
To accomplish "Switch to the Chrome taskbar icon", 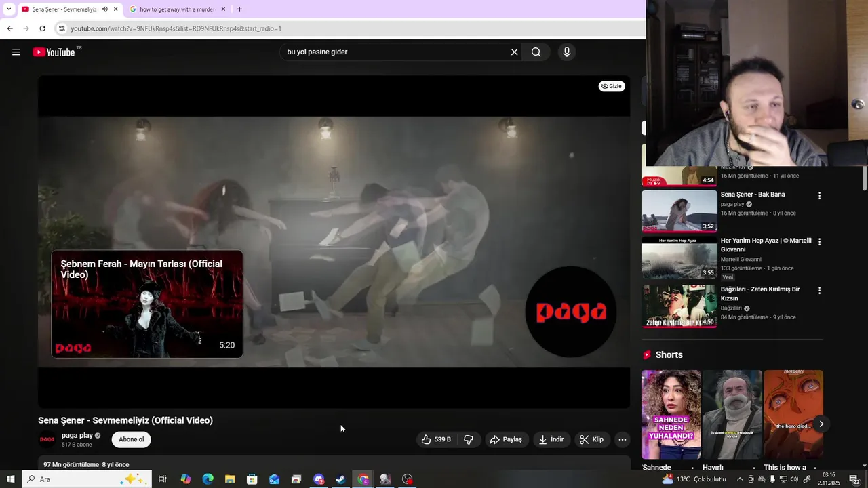I will [x=363, y=479].
